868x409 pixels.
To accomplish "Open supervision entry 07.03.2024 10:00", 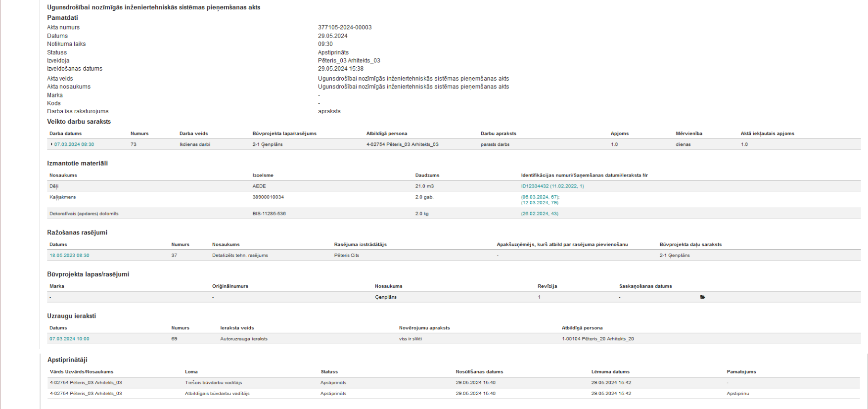I will click(x=69, y=339).
